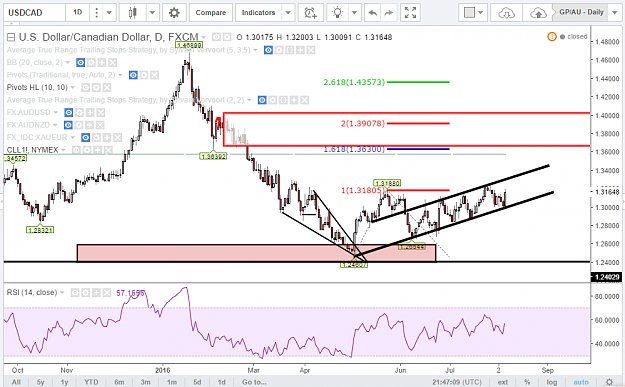Click the cloud download load-chart icon
The image size is (625, 387).
click(x=506, y=13)
